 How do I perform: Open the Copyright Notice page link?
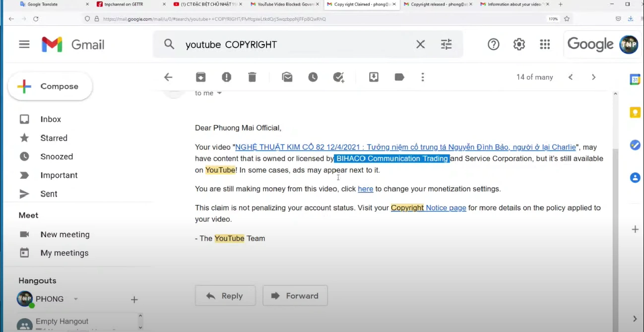(428, 207)
